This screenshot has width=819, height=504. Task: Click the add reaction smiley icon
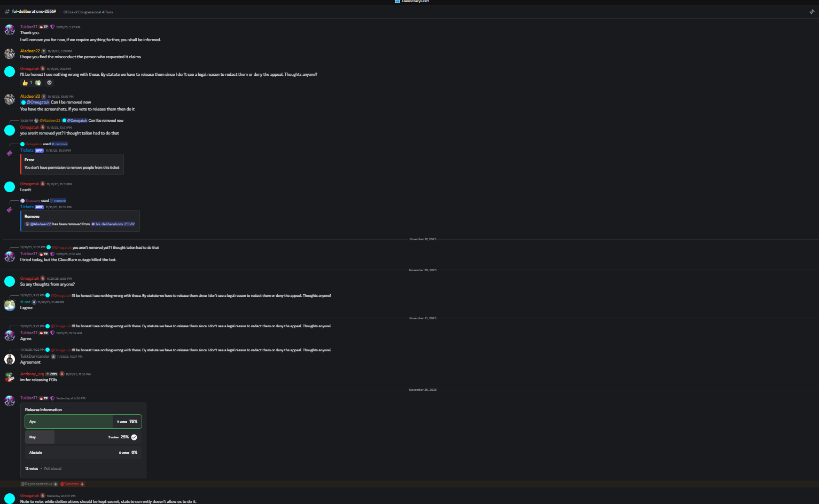(50, 83)
